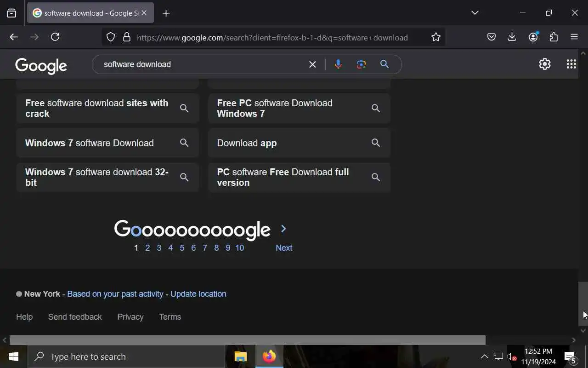Open the Windows Start menu
The width and height of the screenshot is (588, 368).
(x=14, y=356)
